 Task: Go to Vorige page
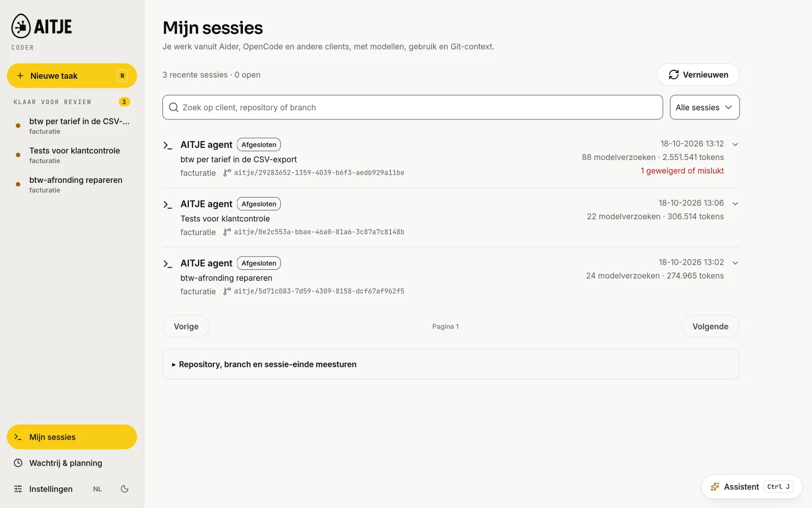click(186, 326)
